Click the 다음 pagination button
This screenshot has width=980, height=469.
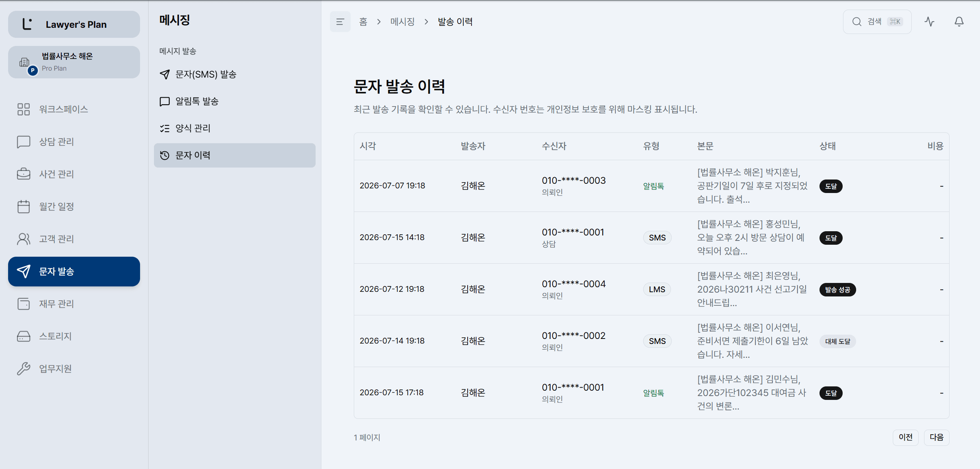tap(936, 437)
